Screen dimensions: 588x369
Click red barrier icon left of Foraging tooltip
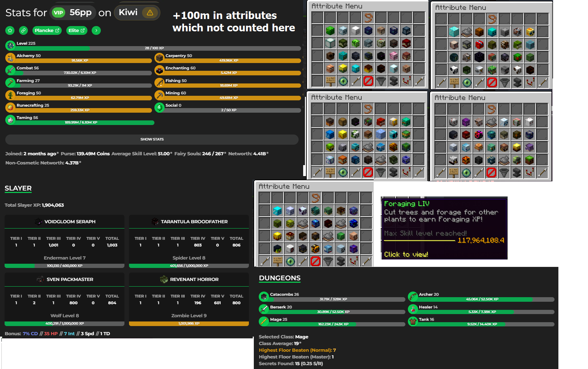[x=316, y=261]
